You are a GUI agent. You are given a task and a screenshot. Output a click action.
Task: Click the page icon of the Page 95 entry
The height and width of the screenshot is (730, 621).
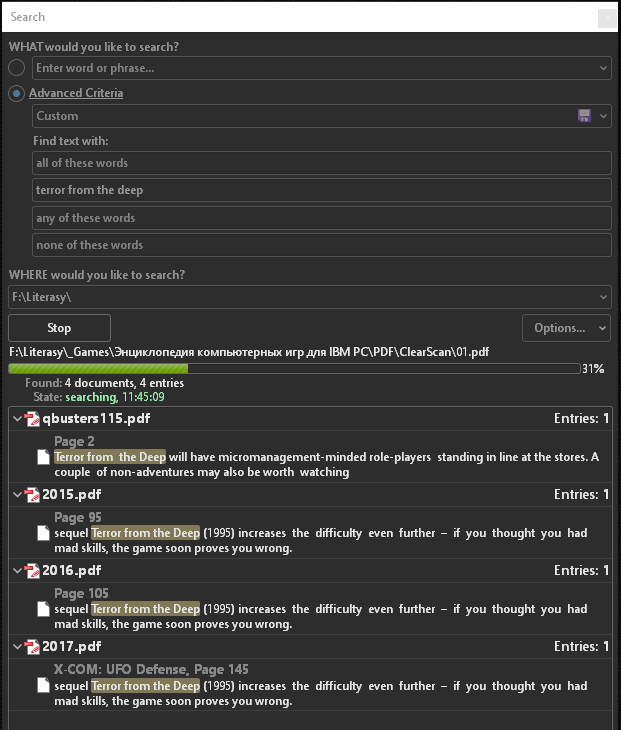[x=43, y=533]
